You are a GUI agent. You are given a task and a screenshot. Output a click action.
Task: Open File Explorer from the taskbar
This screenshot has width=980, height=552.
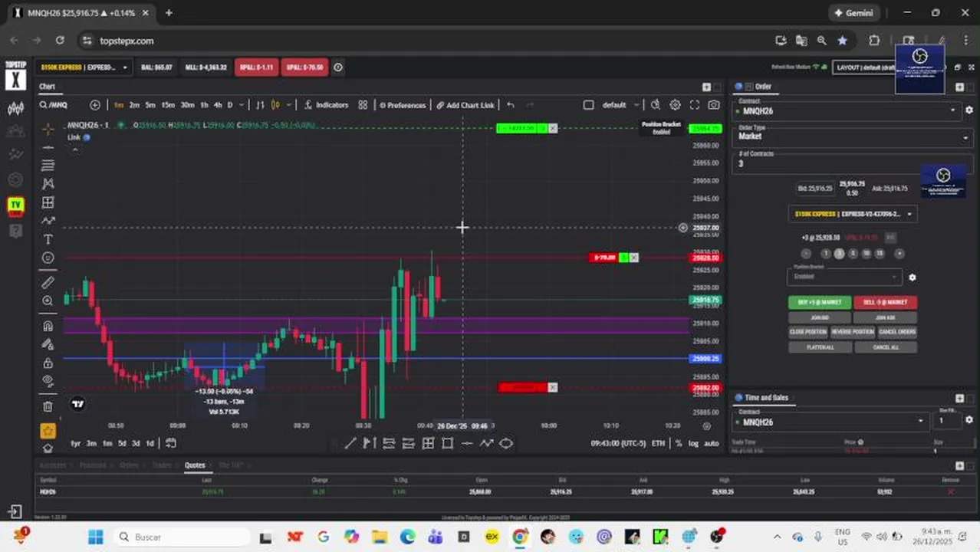click(x=379, y=537)
